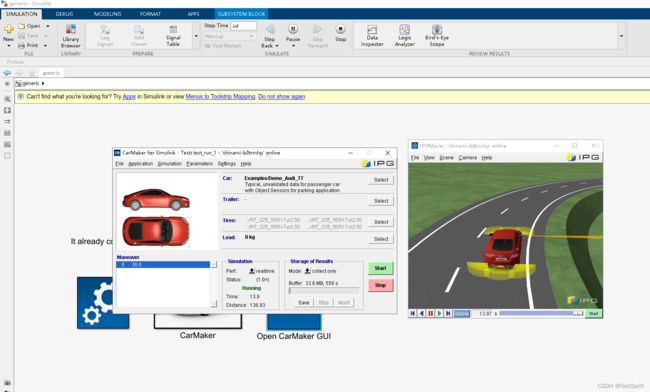Screen dimensions: 650x392
Task: Click the red Stop button in CarMaker
Action: [x=381, y=285]
